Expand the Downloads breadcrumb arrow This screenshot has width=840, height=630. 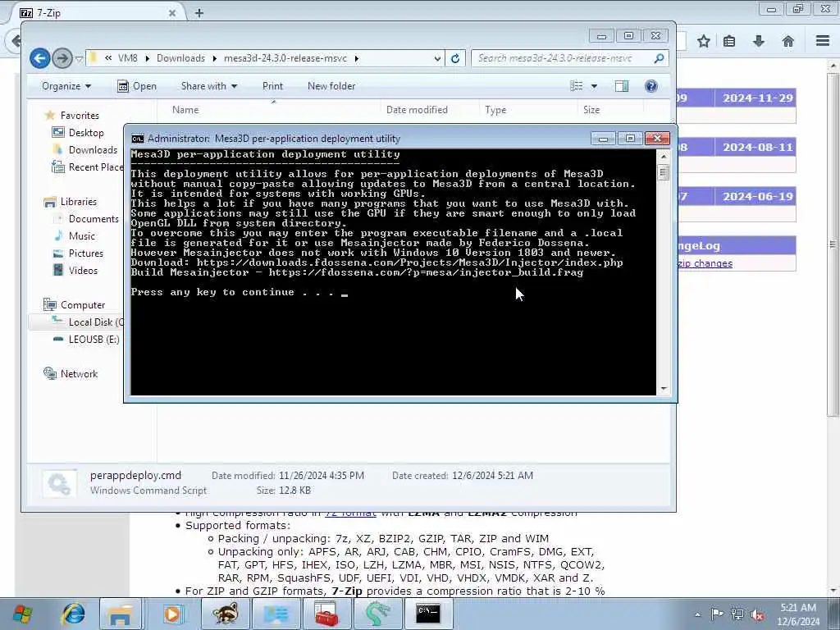214,58
